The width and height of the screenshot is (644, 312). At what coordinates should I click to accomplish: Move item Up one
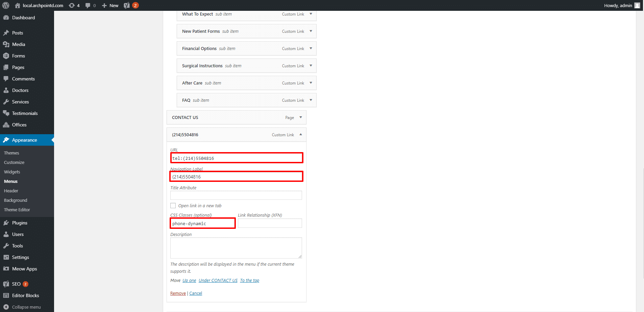189,280
